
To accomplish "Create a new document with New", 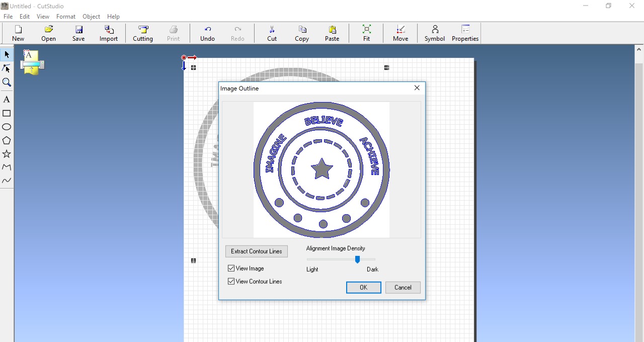I will pyautogui.click(x=18, y=34).
